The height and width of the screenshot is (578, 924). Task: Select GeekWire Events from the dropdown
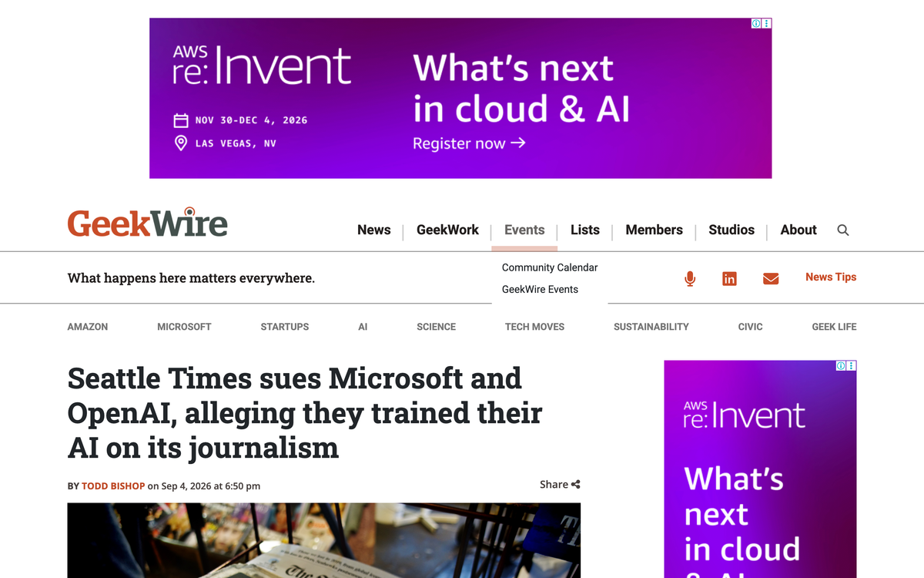[540, 289]
